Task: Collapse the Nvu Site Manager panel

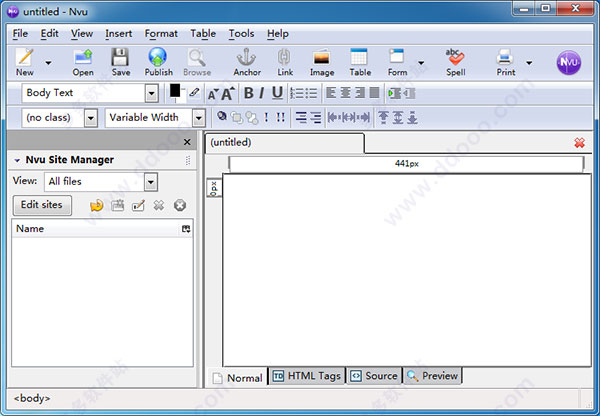Action: click(x=17, y=160)
